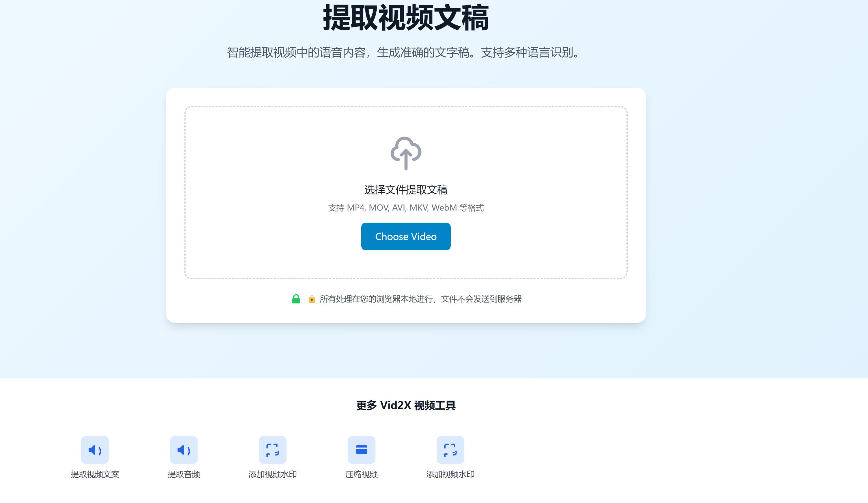Image resolution: width=868 pixels, height=503 pixels.
Task: Click the green lock privacy icon
Action: click(x=296, y=299)
